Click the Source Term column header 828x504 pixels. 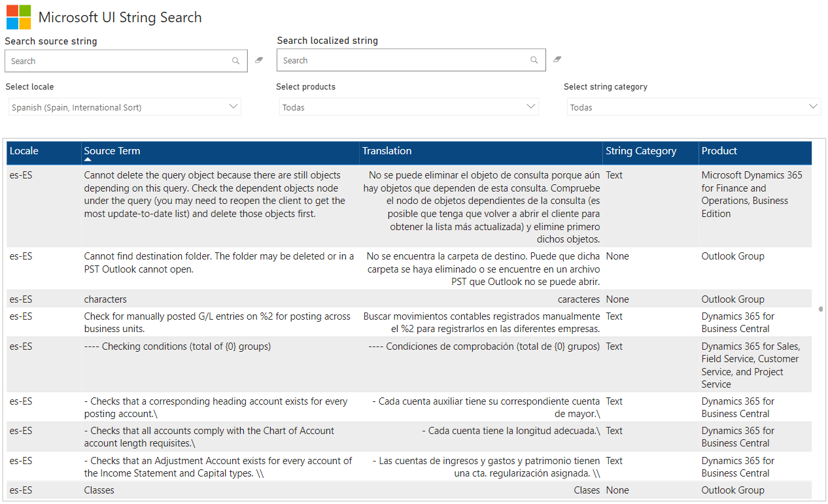tap(112, 150)
